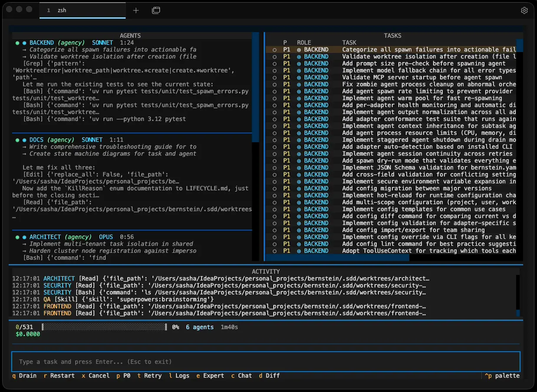537x392 pixels.
Task: Click role icon on Add config diff command row
Action: pos(299,216)
